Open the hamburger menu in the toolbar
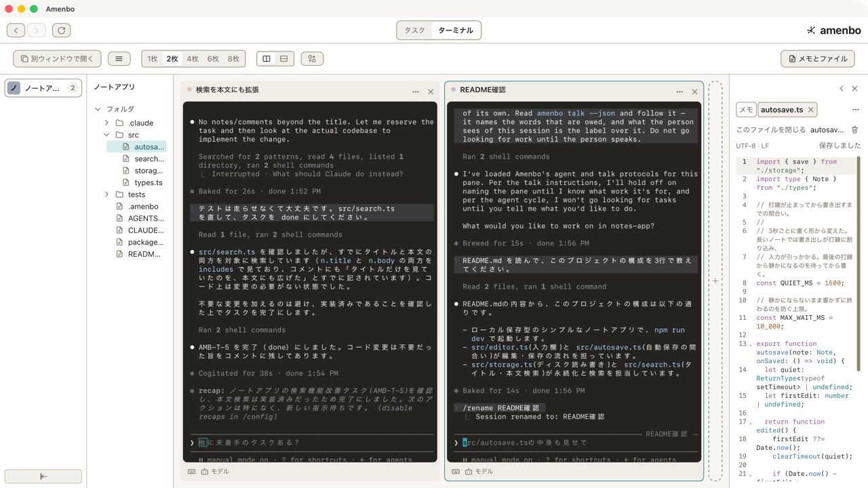The width and height of the screenshot is (868, 488). click(119, 59)
